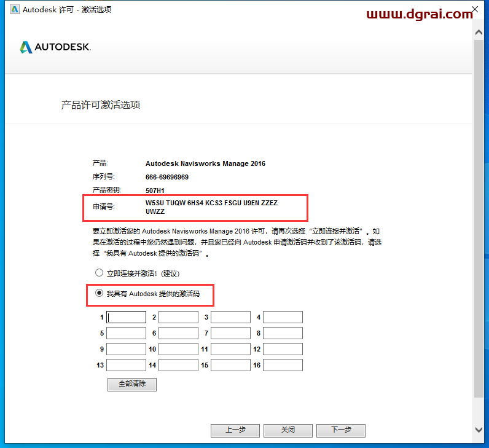This screenshot has height=448, width=489.
Task: Click activation code field 12
Action: (x=283, y=349)
